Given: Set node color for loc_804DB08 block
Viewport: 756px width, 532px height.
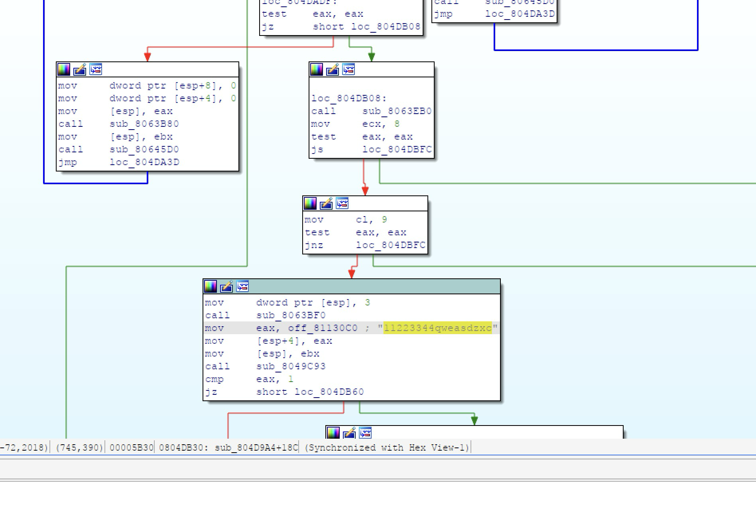Looking at the screenshot, I should [317, 70].
